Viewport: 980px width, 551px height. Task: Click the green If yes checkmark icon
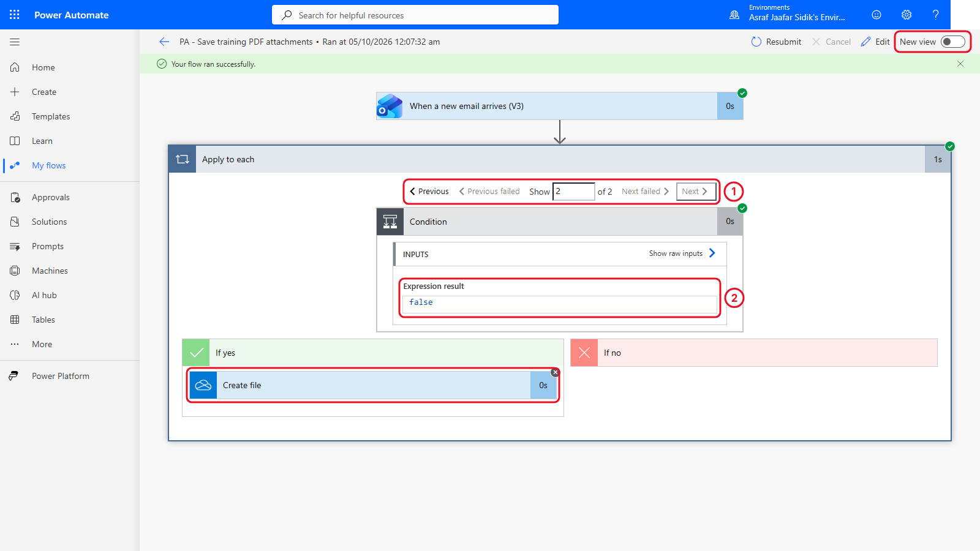[x=196, y=353]
